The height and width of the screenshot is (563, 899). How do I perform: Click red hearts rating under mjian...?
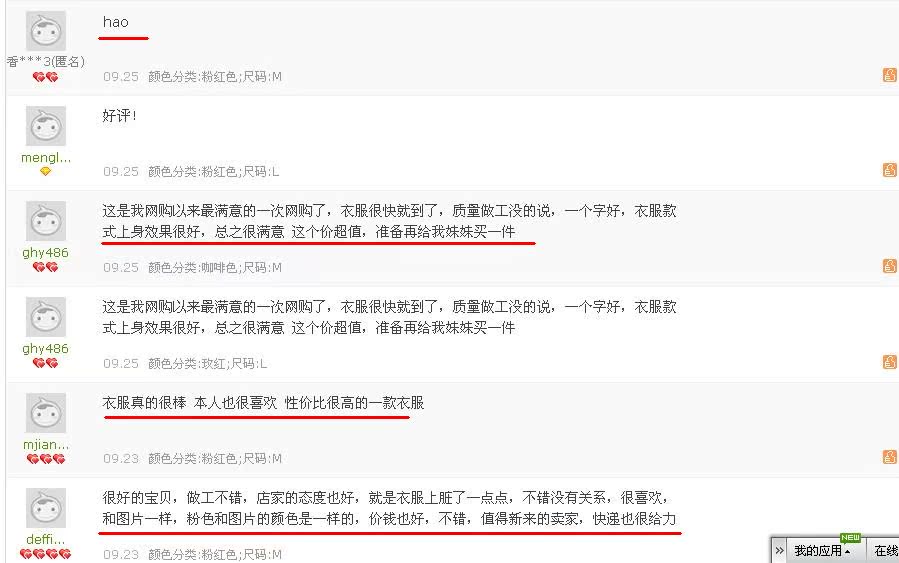[x=46, y=459]
